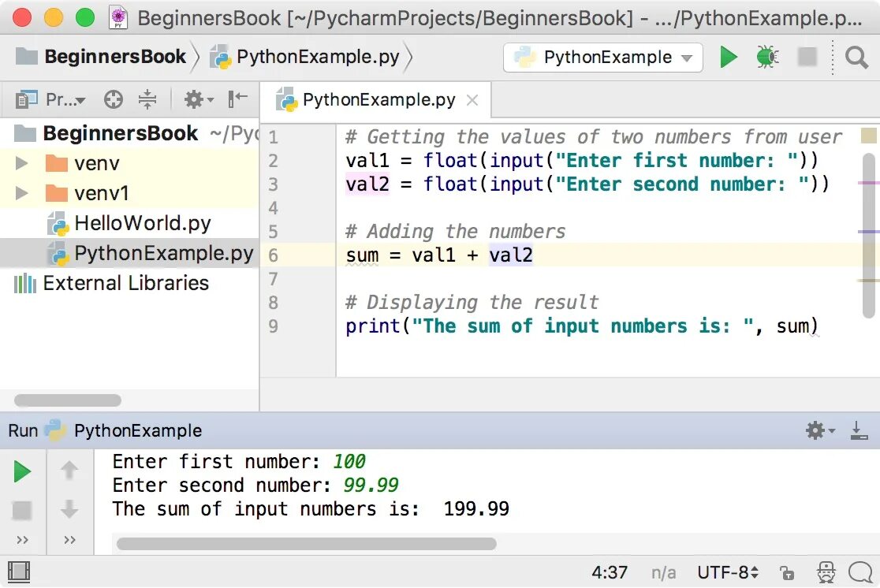Screen dimensions: 880x588
Task: Open the PythonExample run configuration dropdown
Action: (x=603, y=58)
